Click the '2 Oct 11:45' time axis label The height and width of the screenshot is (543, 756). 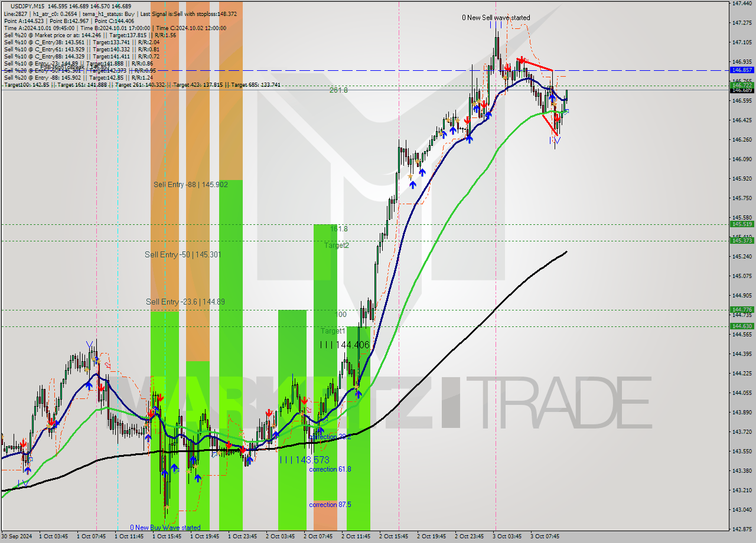point(356,537)
